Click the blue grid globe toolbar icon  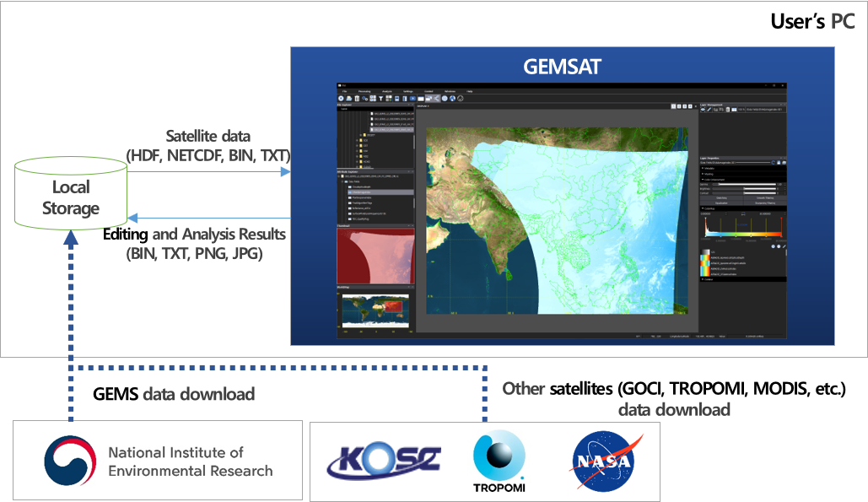click(445, 99)
